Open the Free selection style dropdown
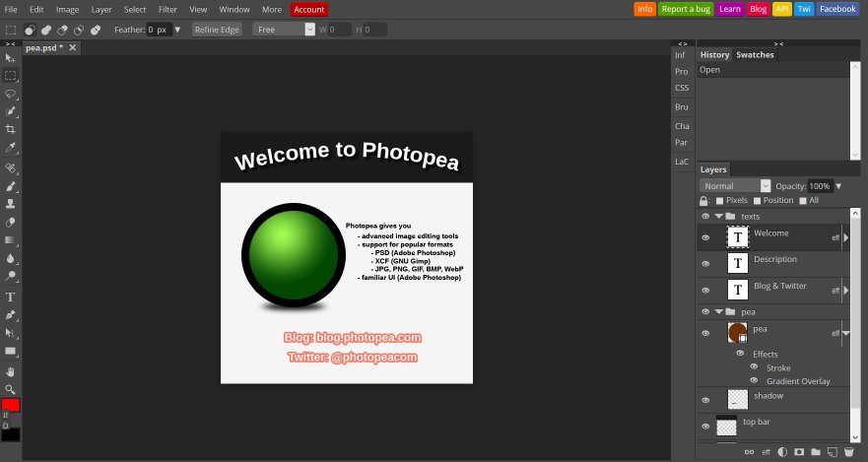The width and height of the screenshot is (868, 462). (x=284, y=30)
